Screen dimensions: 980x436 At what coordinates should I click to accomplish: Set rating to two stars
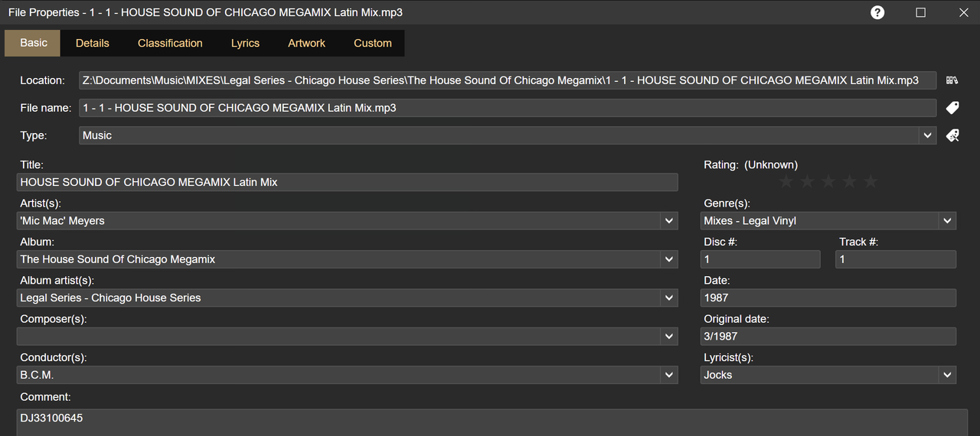[807, 181]
